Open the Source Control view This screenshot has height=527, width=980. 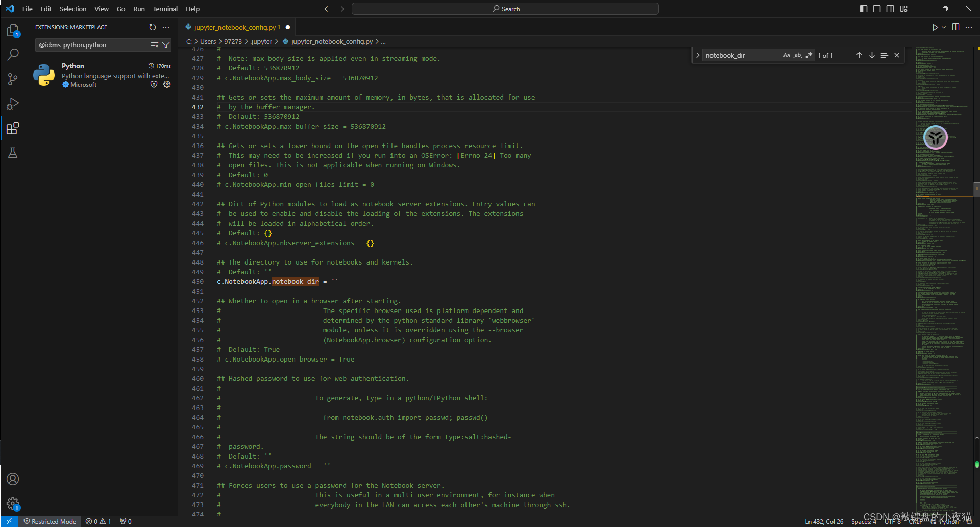(13, 79)
